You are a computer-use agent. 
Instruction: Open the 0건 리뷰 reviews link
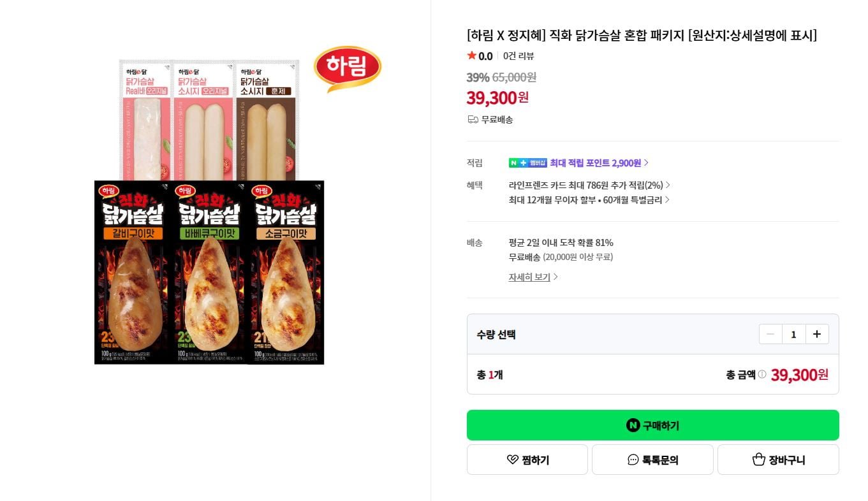coord(519,56)
